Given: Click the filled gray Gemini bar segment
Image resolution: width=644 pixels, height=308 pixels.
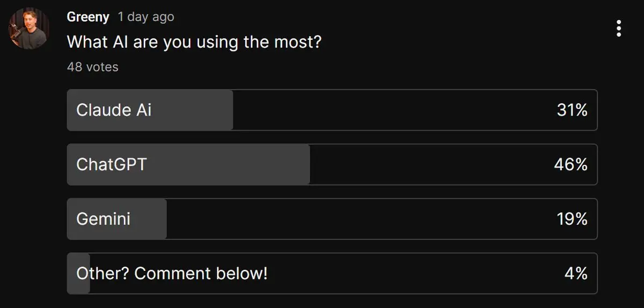Looking at the screenshot, I should tap(117, 219).
